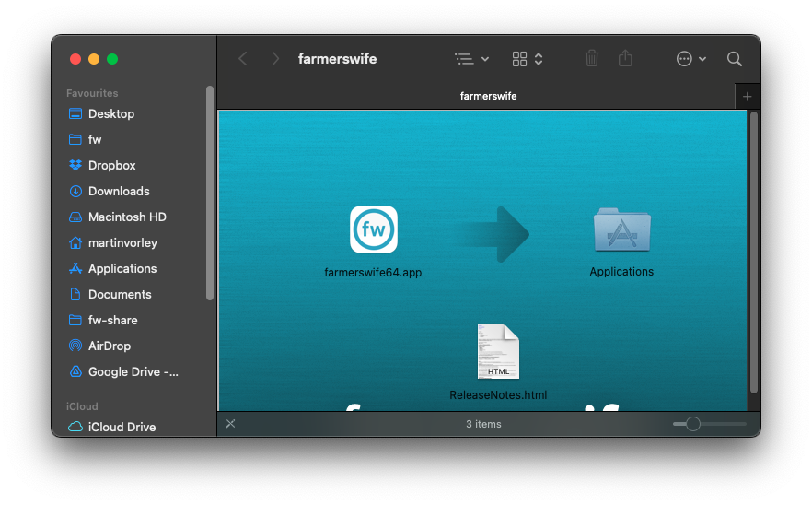Click the Share toolbar icon
Image resolution: width=812 pixels, height=505 pixels.
pyautogui.click(x=626, y=58)
